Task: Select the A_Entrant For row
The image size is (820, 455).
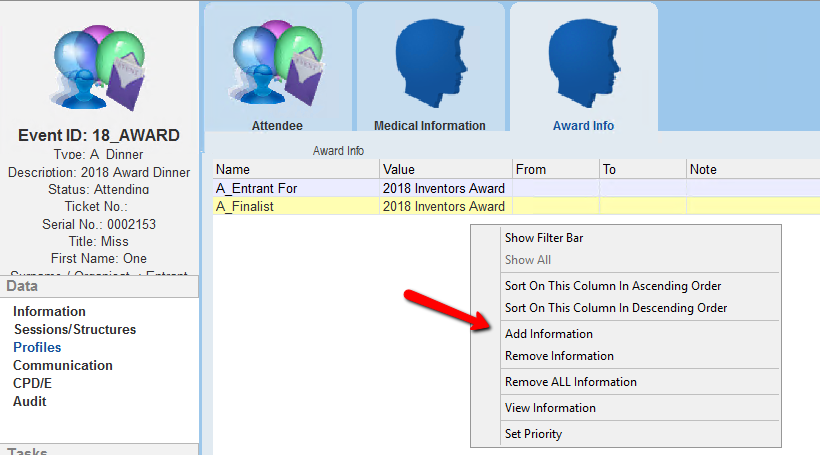Action: [256, 188]
